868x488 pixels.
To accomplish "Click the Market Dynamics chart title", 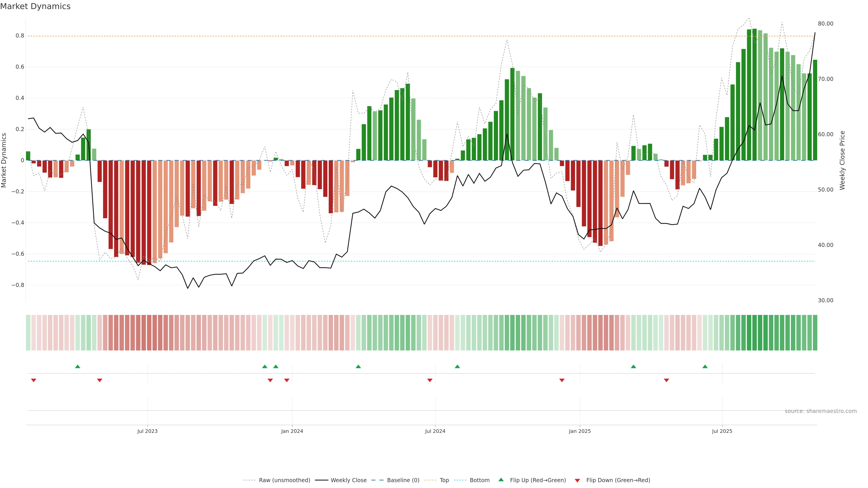I will coord(35,6).
